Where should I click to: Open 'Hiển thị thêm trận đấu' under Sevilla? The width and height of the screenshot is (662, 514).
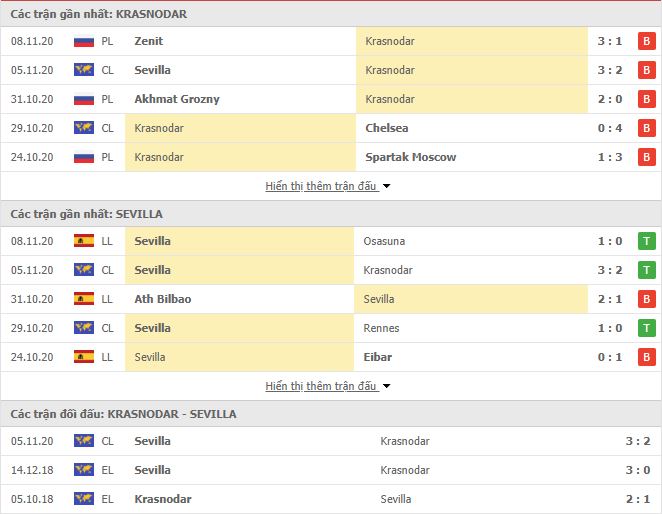pos(321,386)
